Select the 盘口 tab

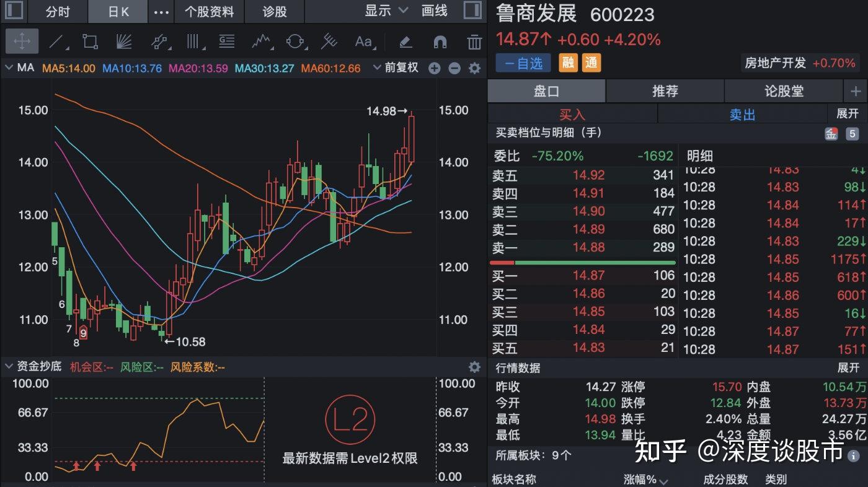(546, 91)
